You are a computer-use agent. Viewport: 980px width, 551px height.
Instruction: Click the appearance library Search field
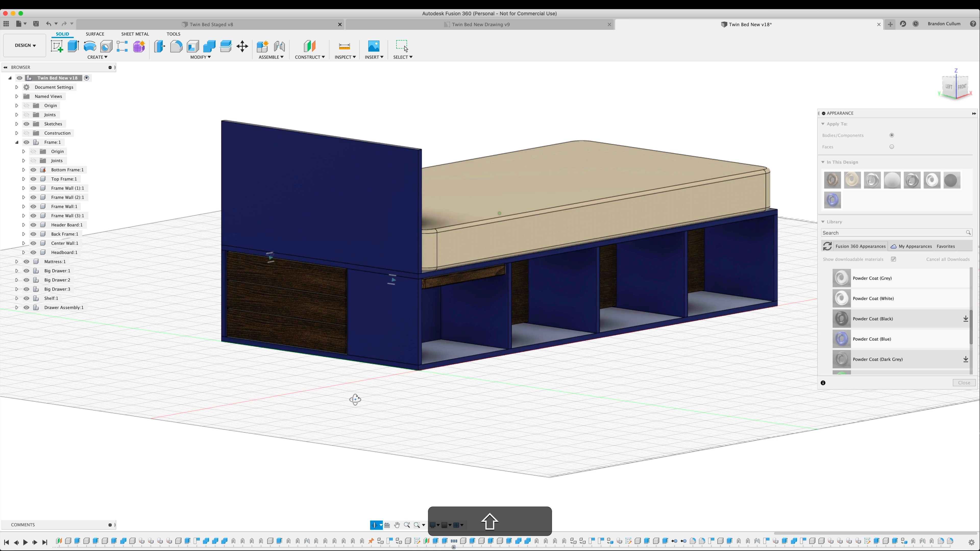(896, 233)
